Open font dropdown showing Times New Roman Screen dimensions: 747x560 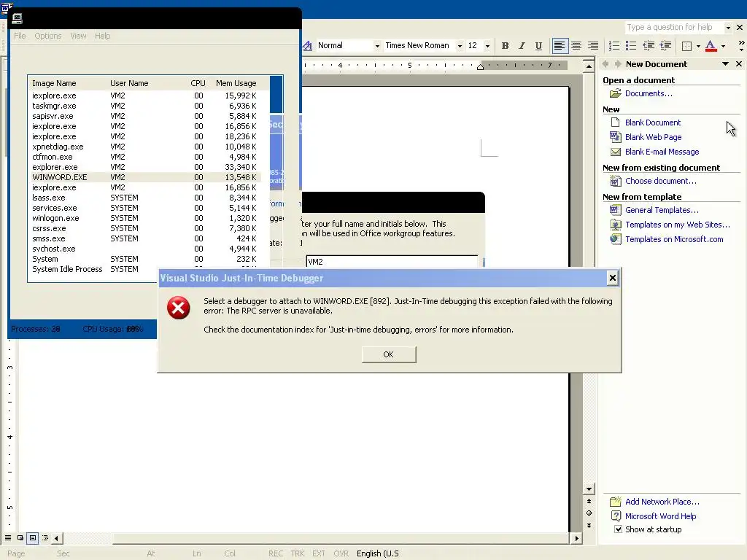pyautogui.click(x=460, y=46)
